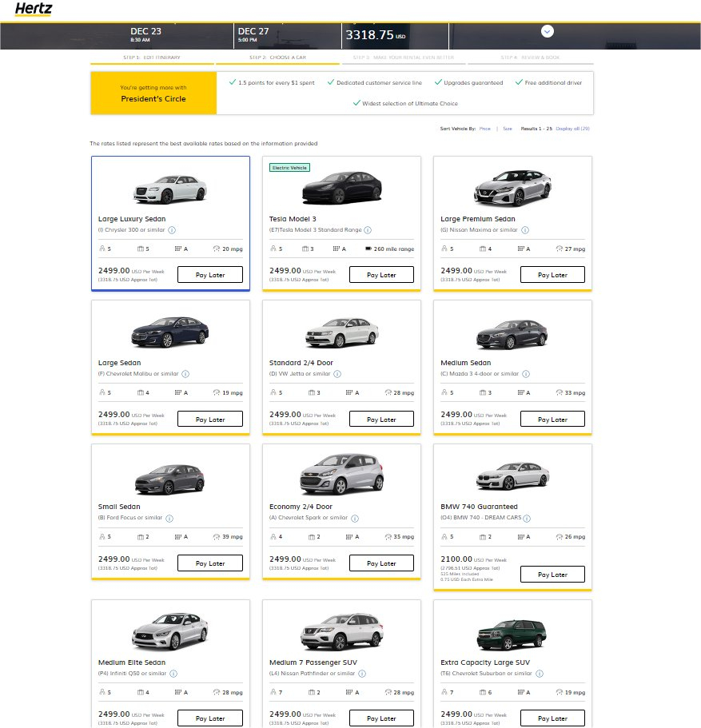The height and width of the screenshot is (728, 701).
Task: Click luggage icon on Small Sedan card
Action: tap(141, 537)
